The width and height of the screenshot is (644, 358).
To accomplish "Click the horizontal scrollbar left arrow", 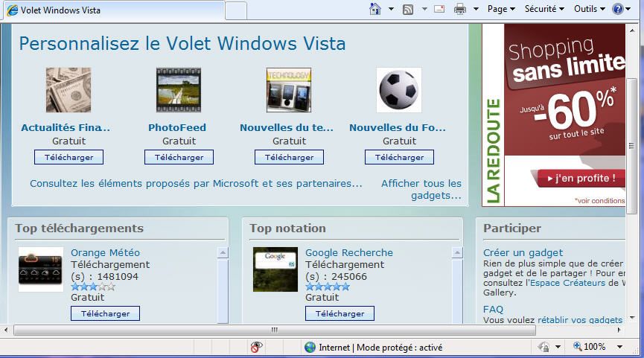I will (6, 330).
